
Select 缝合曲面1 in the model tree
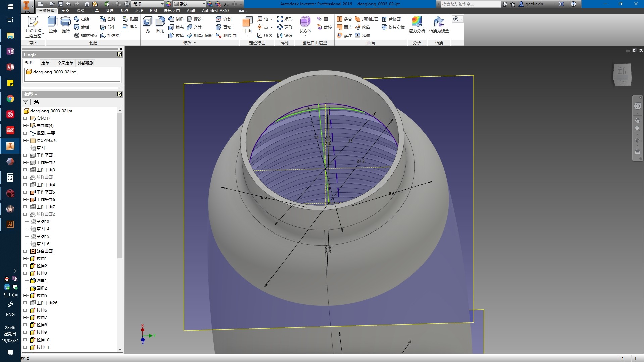pyautogui.click(x=45, y=251)
